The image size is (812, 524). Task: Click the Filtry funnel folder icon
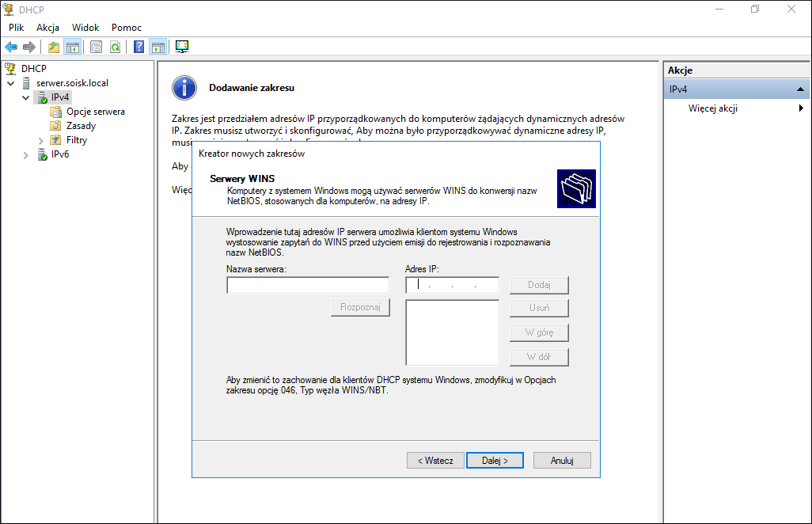56,140
